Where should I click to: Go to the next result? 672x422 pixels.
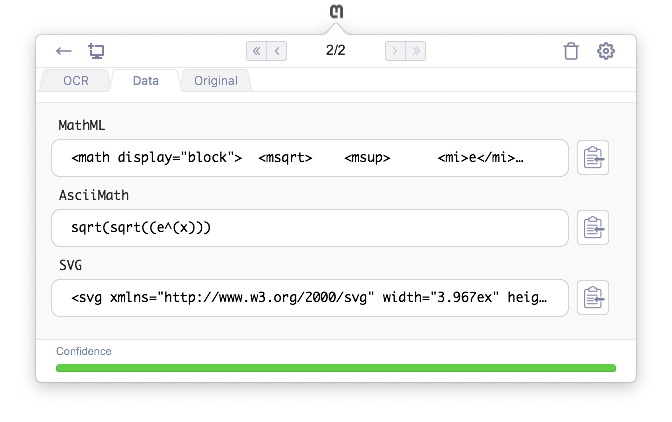click(x=395, y=50)
